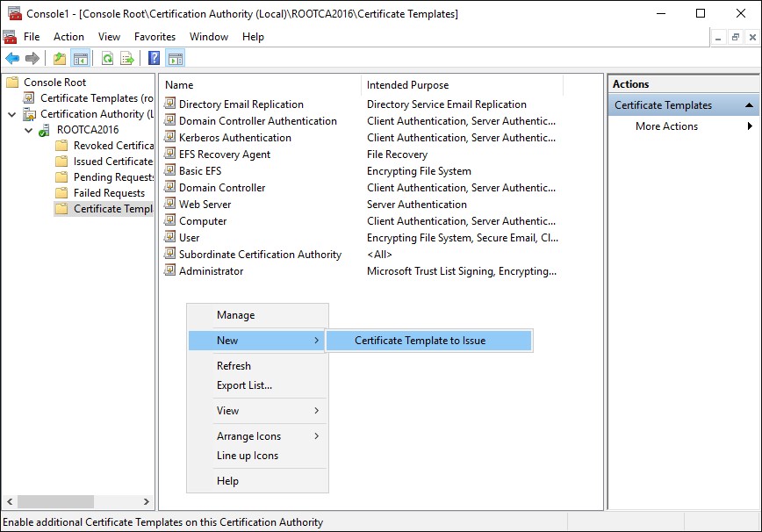Click the Computer template icon
Image resolution: width=762 pixels, height=532 pixels.
coord(169,220)
